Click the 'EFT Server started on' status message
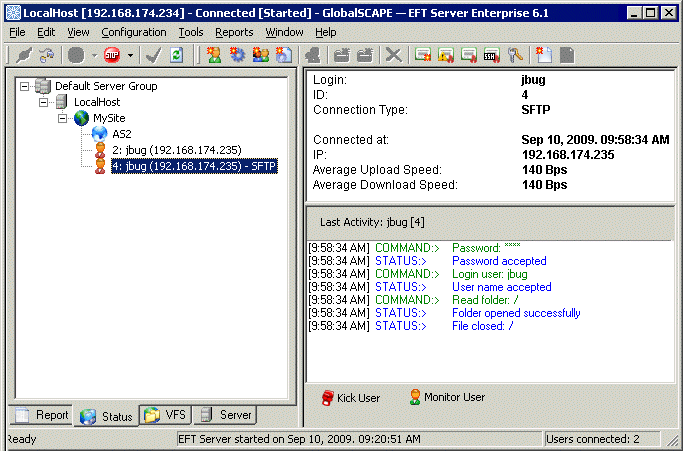The width and height of the screenshot is (683, 451). 300,439
